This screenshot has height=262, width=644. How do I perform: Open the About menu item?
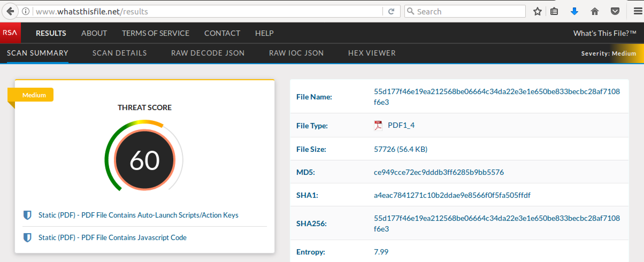tap(94, 33)
